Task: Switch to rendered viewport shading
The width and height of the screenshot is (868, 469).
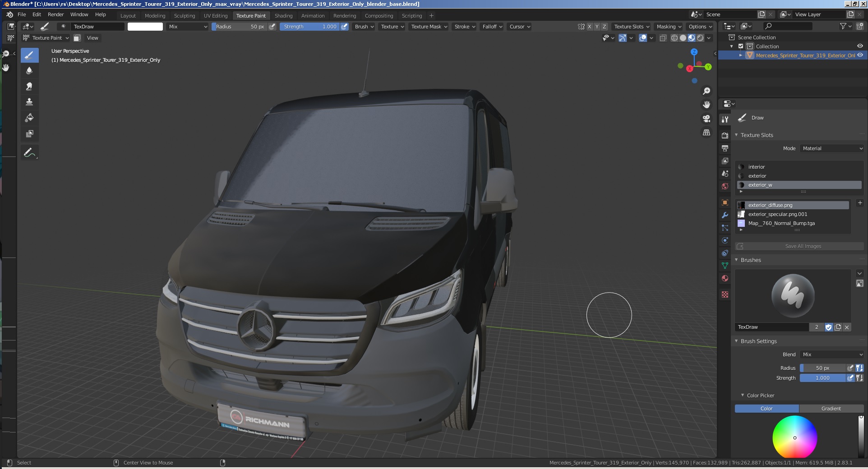Action: (x=700, y=38)
